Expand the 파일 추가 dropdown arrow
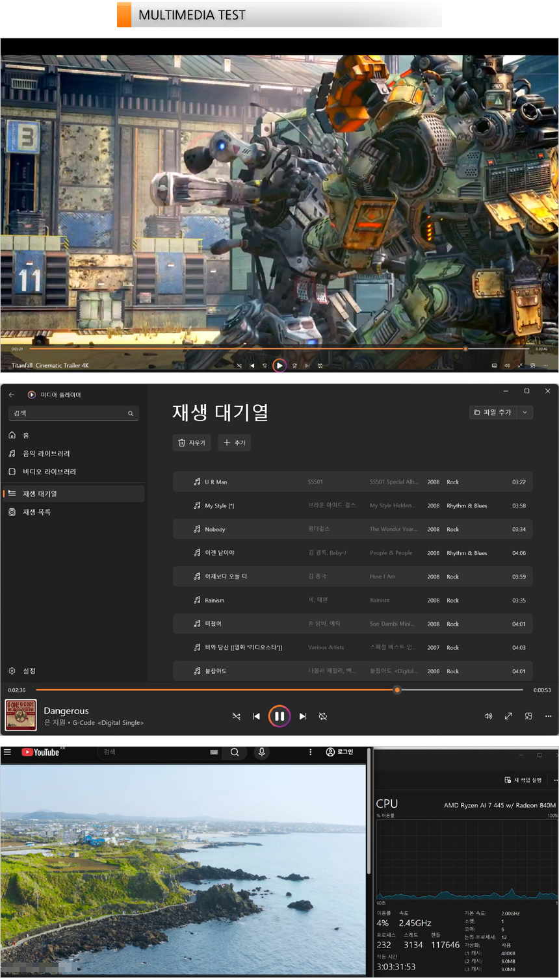559x980 pixels. pos(525,412)
